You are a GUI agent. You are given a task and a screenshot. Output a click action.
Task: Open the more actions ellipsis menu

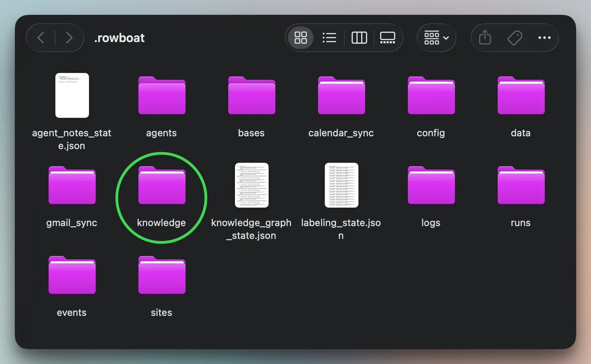(x=544, y=37)
